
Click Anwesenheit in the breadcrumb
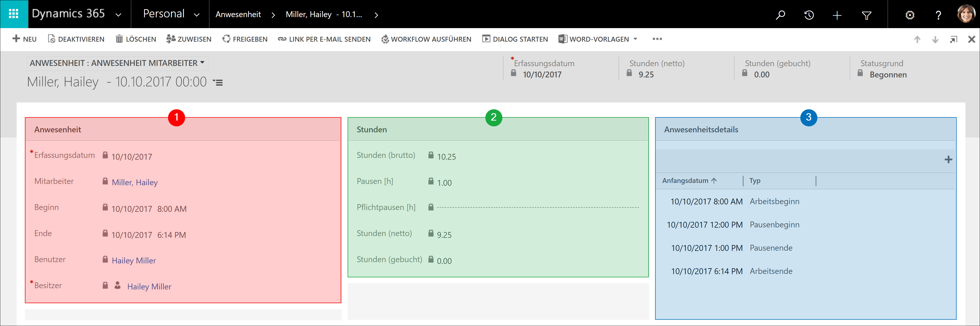[x=238, y=15]
